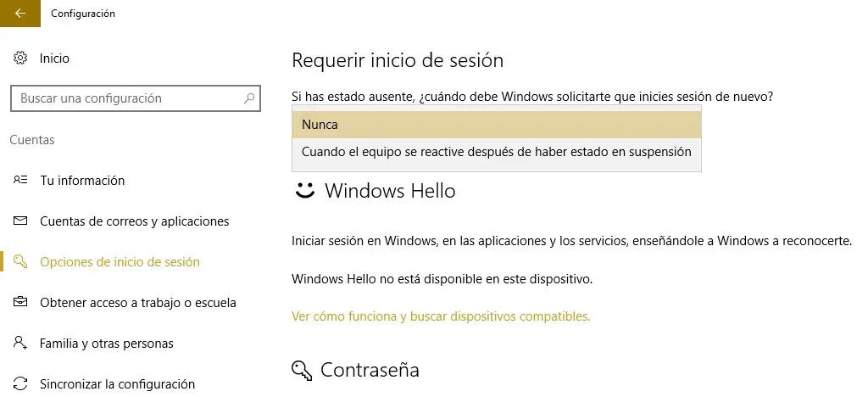This screenshot has width=868, height=397.
Task: Click the back arrow button
Action: point(20,14)
